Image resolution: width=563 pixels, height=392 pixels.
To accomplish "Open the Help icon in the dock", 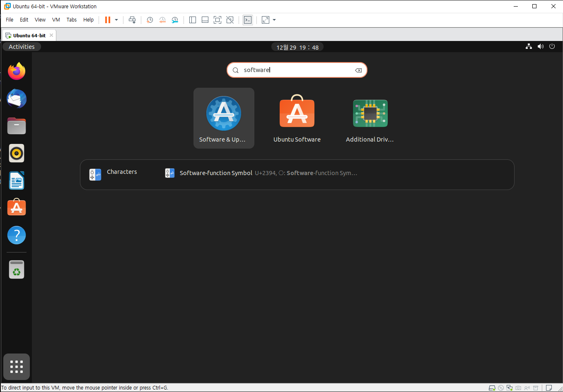I will tap(17, 235).
